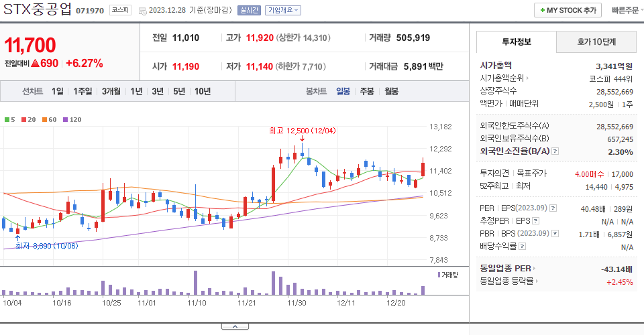
Task: Click the 외국인소진율 value 2.30%
Action: pos(620,152)
